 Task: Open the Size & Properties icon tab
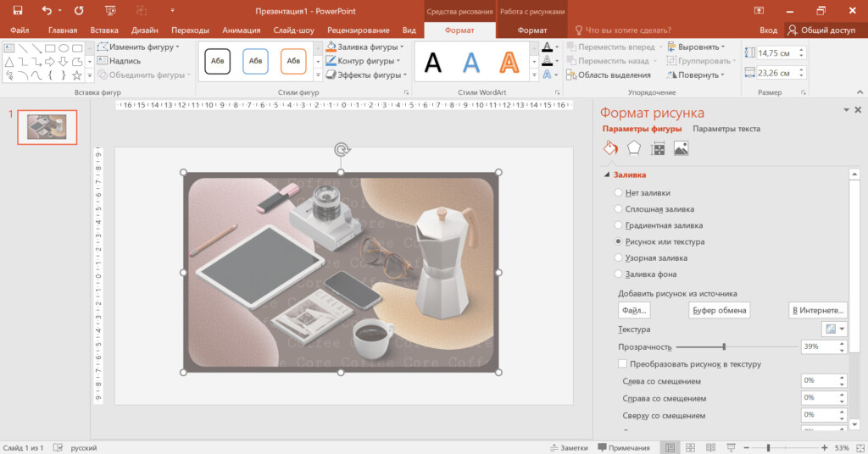[658, 148]
